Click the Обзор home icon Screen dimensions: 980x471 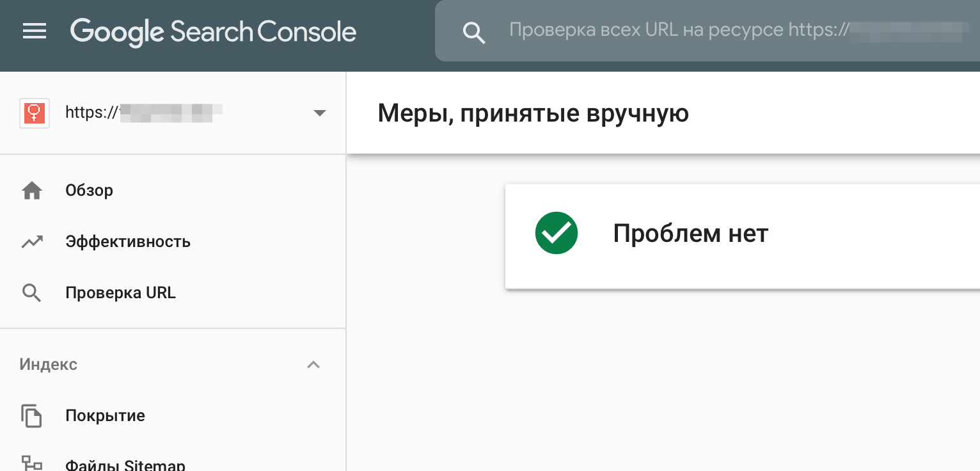(31, 191)
